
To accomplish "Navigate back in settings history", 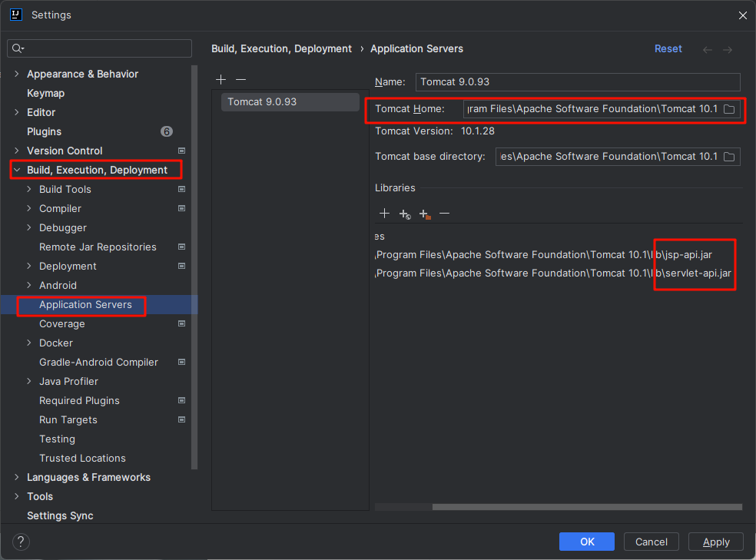I will [x=708, y=49].
